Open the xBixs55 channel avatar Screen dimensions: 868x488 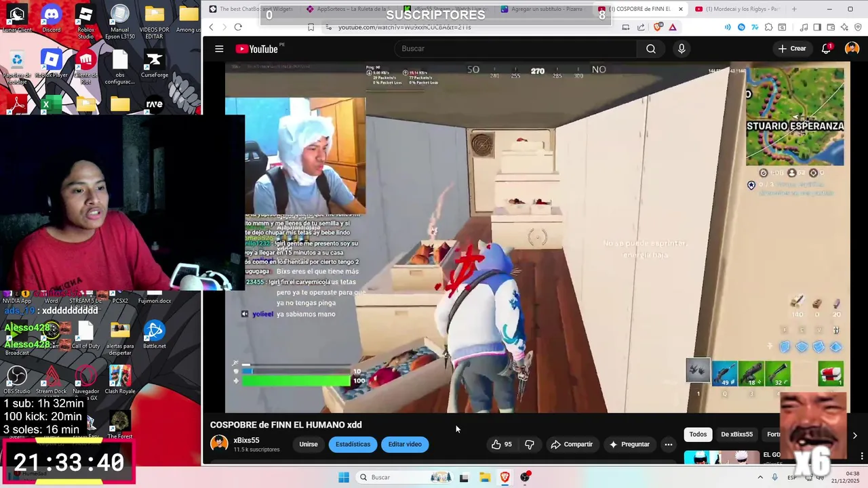point(219,444)
